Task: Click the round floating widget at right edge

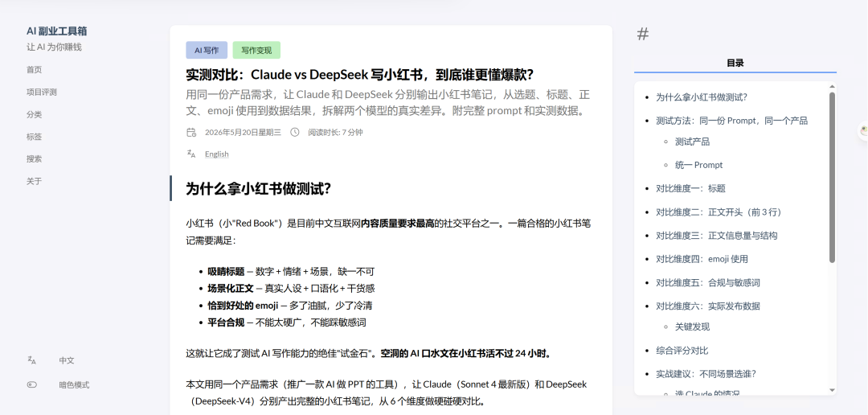Action: pyautogui.click(x=863, y=130)
